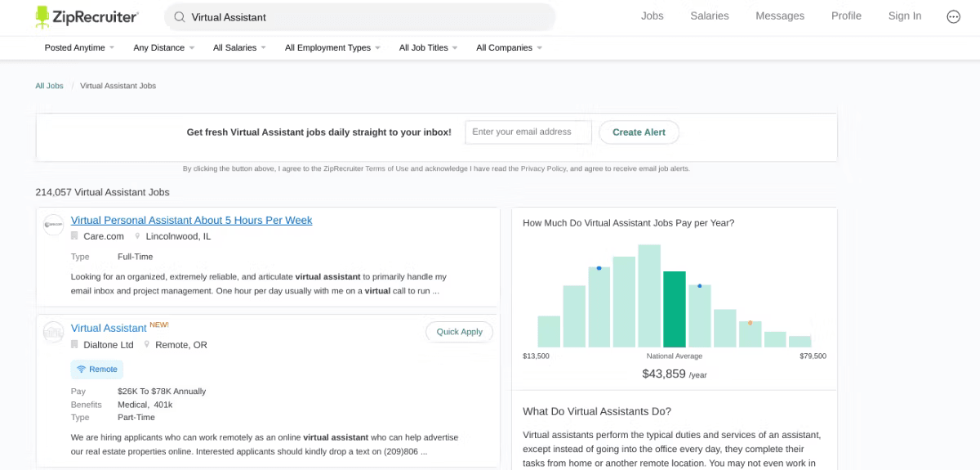
Task: Select the Remote wifi badge
Action: click(97, 369)
